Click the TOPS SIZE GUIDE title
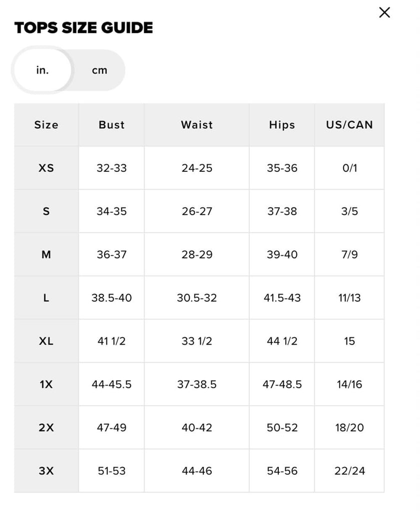 [x=84, y=28]
